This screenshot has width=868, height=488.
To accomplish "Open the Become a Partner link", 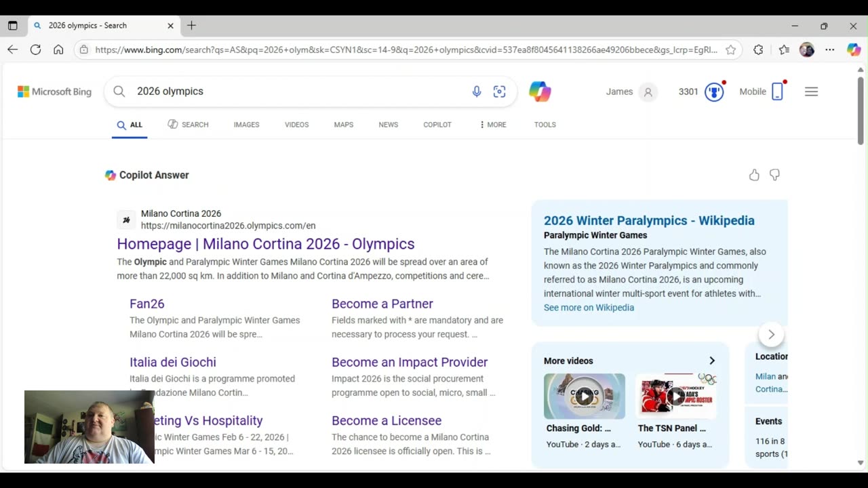I will tap(382, 304).
